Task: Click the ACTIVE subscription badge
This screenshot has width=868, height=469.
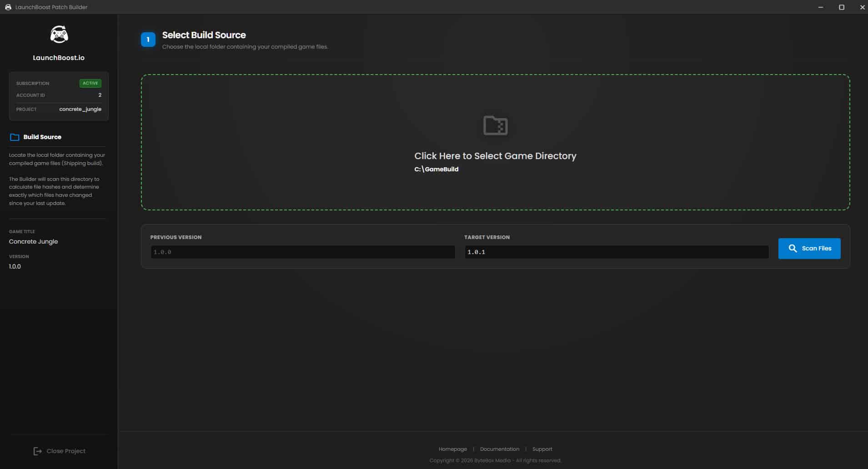Action: click(90, 83)
